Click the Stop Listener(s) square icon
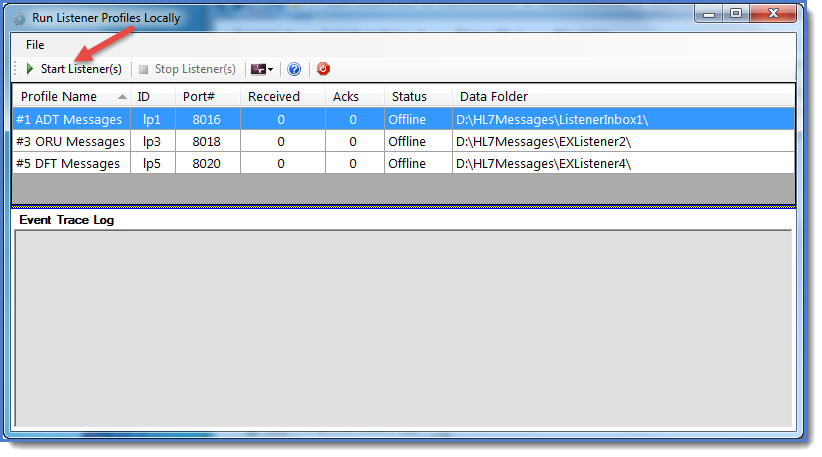822x457 pixels. click(144, 69)
